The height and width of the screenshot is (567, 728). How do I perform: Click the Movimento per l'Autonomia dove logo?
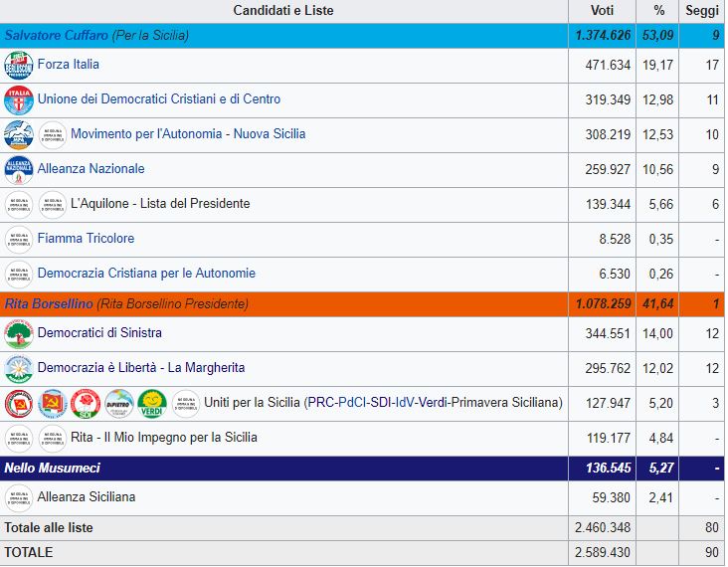coord(19,135)
